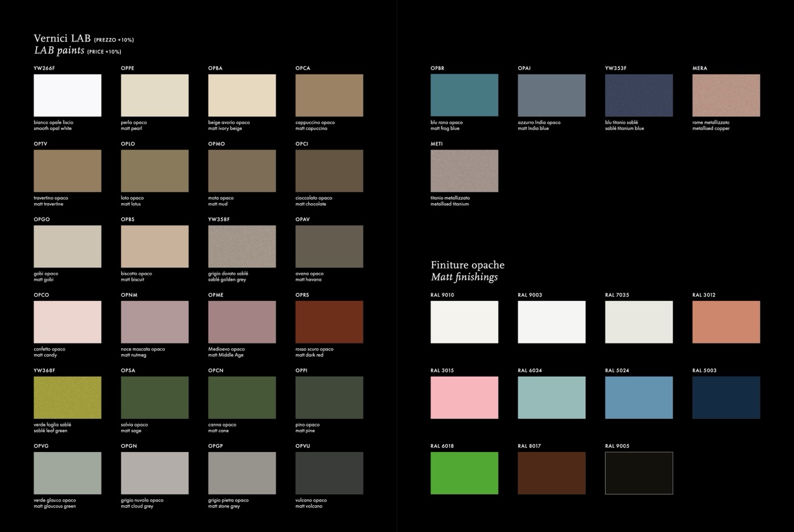Click the OPVU matt volcano swatch

pos(329,473)
